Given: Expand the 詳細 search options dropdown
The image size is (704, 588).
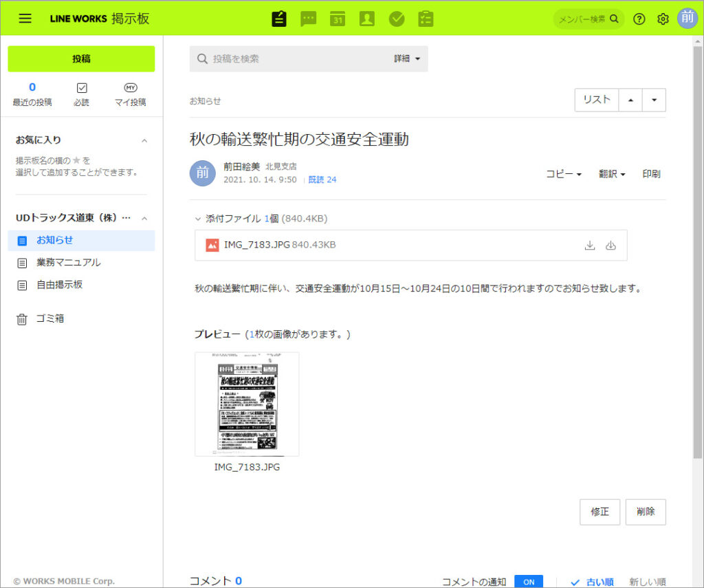Looking at the screenshot, I should pyautogui.click(x=407, y=59).
